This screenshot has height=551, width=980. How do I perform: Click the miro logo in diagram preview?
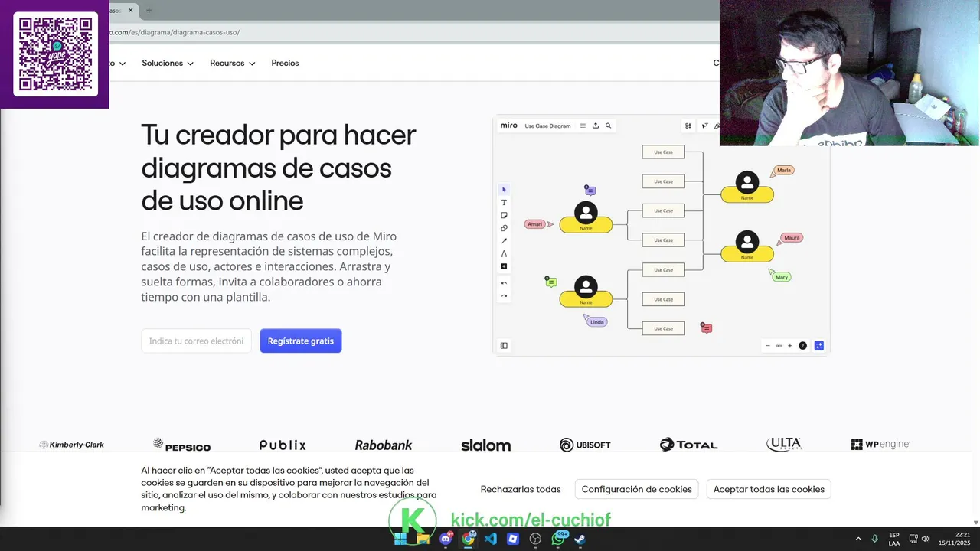(x=509, y=126)
